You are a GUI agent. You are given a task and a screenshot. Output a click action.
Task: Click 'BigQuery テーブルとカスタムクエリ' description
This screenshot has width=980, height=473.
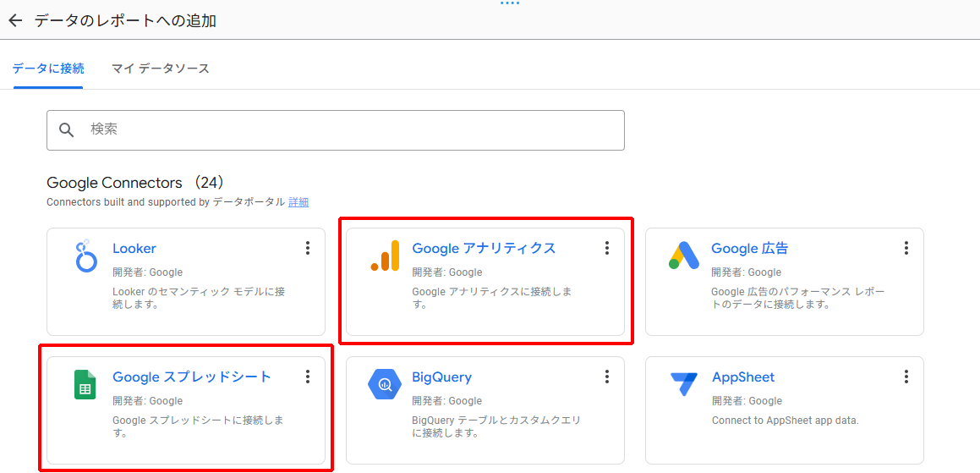pos(495,426)
